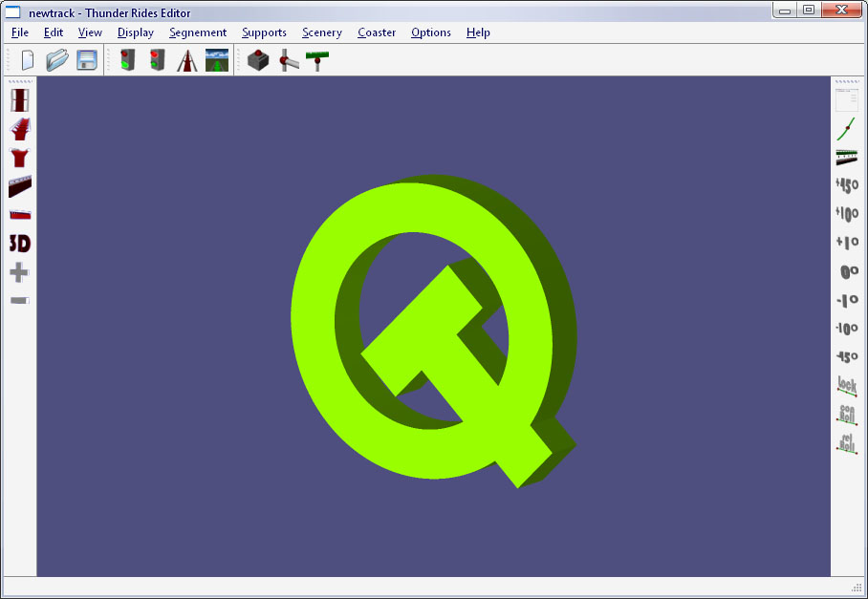Image resolution: width=868 pixels, height=599 pixels.
Task: Set roll to +45 degrees
Action: pos(847,185)
